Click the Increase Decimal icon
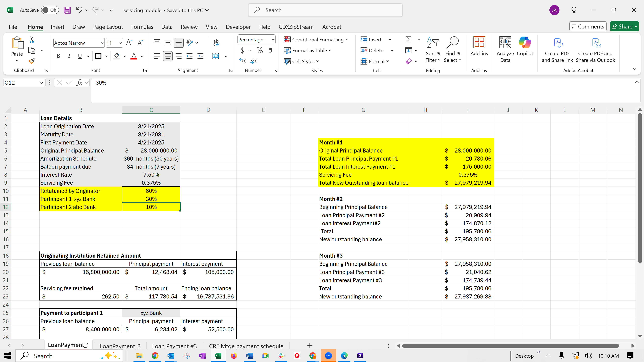This screenshot has height=362, width=644. coord(243,61)
